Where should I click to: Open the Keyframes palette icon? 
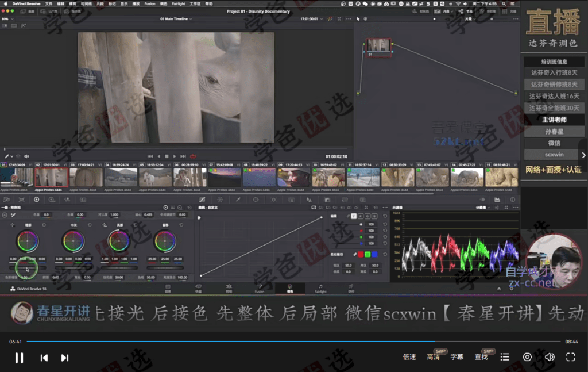tap(482, 200)
